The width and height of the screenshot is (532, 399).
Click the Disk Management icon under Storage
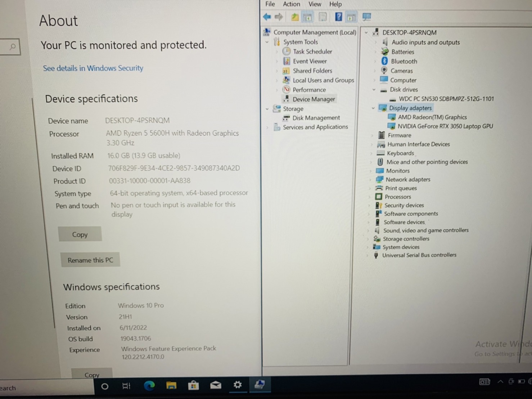286,118
